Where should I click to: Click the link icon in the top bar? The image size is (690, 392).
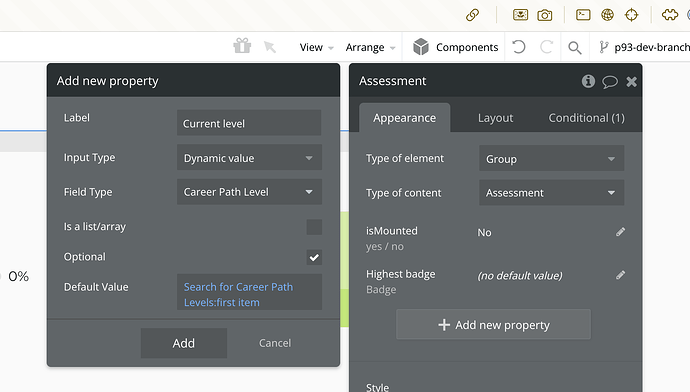[x=472, y=15]
